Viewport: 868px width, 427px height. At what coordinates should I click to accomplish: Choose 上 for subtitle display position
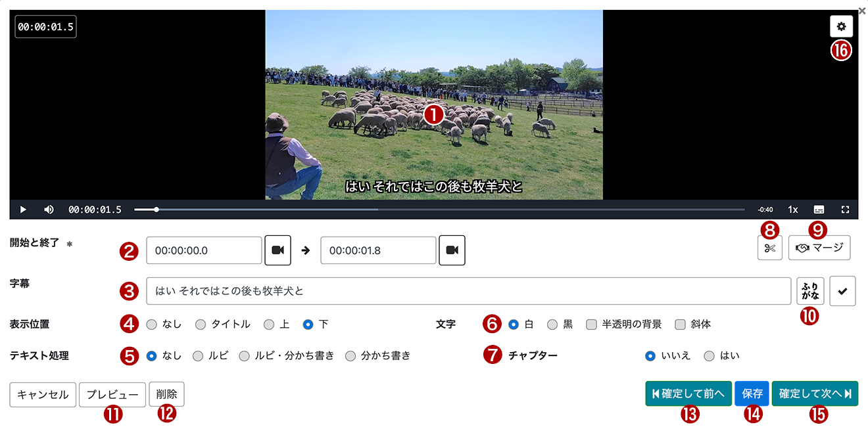268,324
